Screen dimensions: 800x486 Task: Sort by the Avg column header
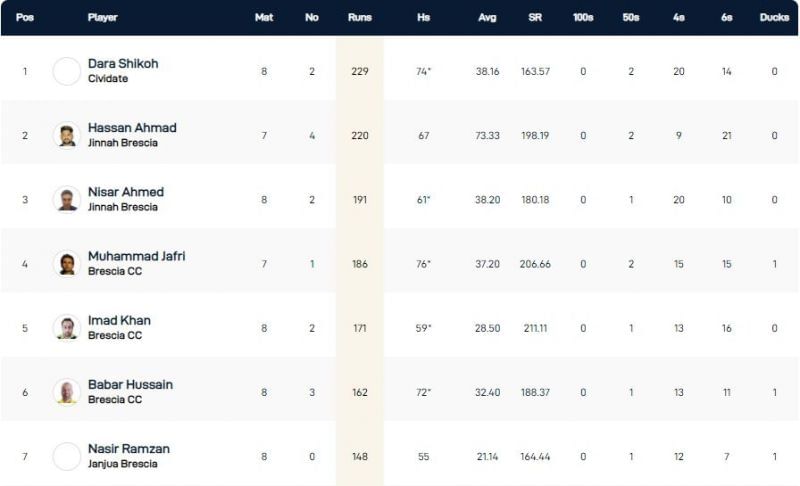(x=487, y=18)
